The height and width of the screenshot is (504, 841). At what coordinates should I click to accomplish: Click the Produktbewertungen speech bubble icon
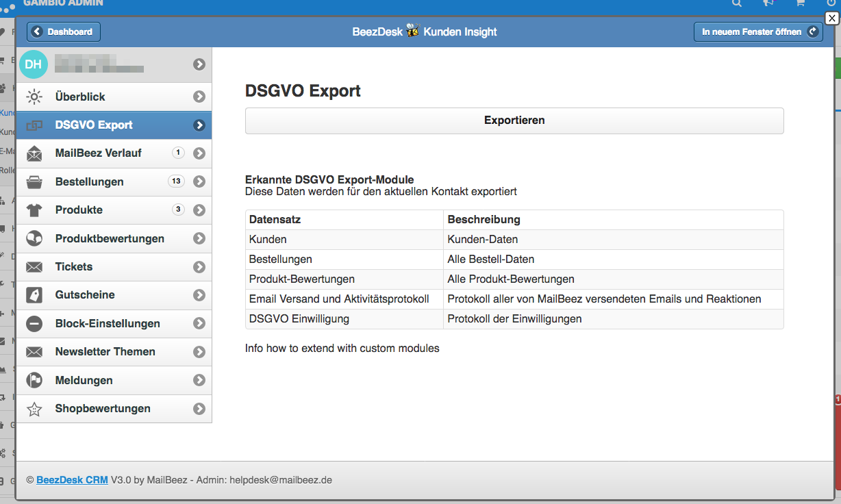(34, 238)
